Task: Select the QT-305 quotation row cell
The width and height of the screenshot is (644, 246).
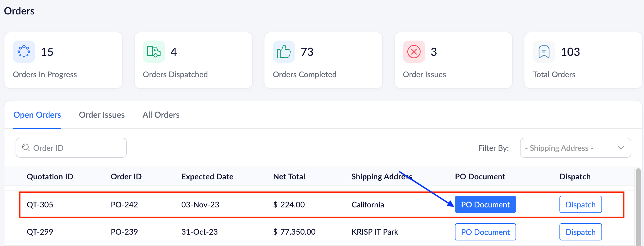Action: tap(40, 205)
